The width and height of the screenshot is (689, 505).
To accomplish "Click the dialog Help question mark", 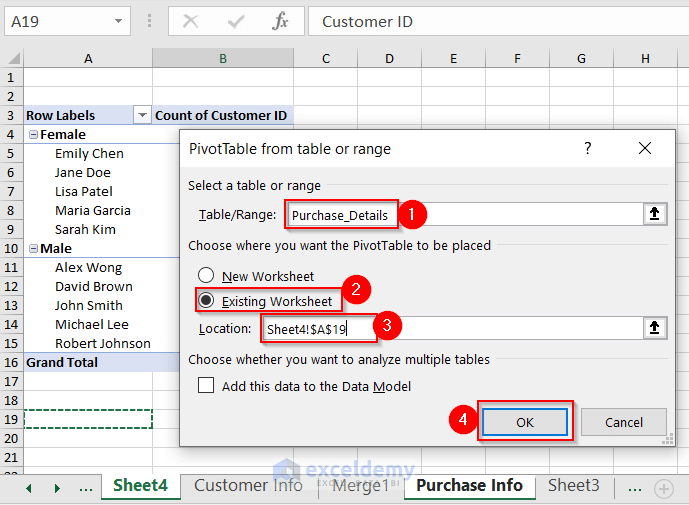I will [x=587, y=149].
